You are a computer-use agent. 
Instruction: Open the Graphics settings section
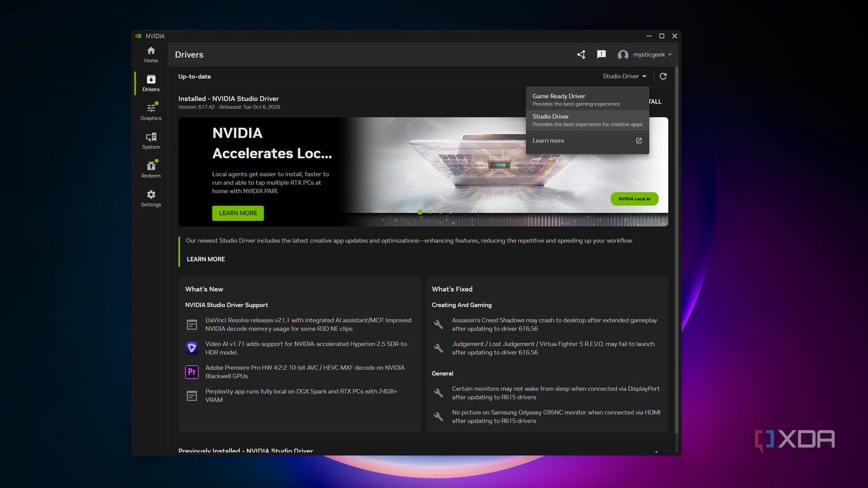pos(151,113)
